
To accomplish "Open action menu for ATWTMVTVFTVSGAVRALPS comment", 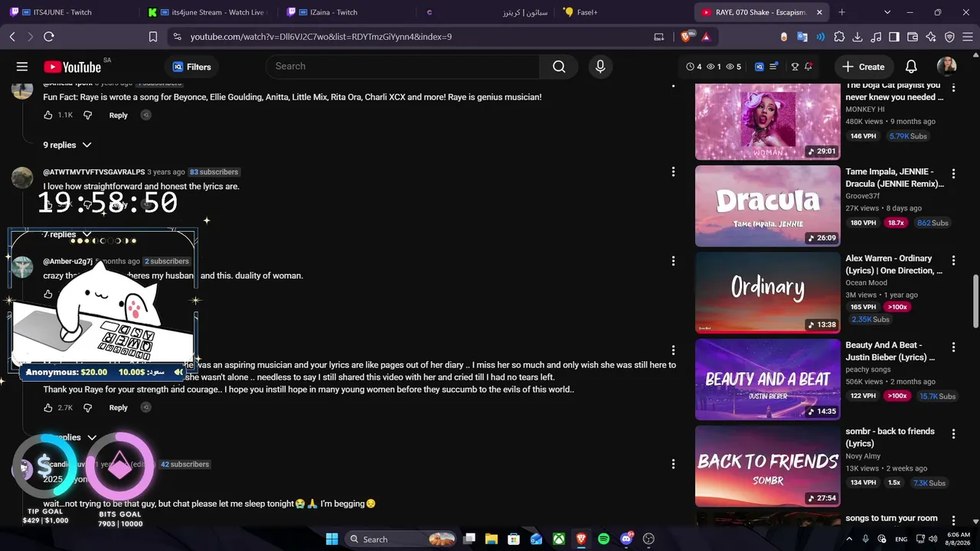I will point(673,172).
